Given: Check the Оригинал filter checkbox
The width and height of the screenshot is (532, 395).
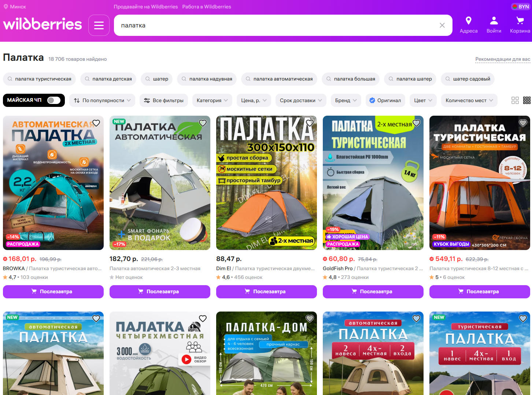Looking at the screenshot, I should coord(385,100).
